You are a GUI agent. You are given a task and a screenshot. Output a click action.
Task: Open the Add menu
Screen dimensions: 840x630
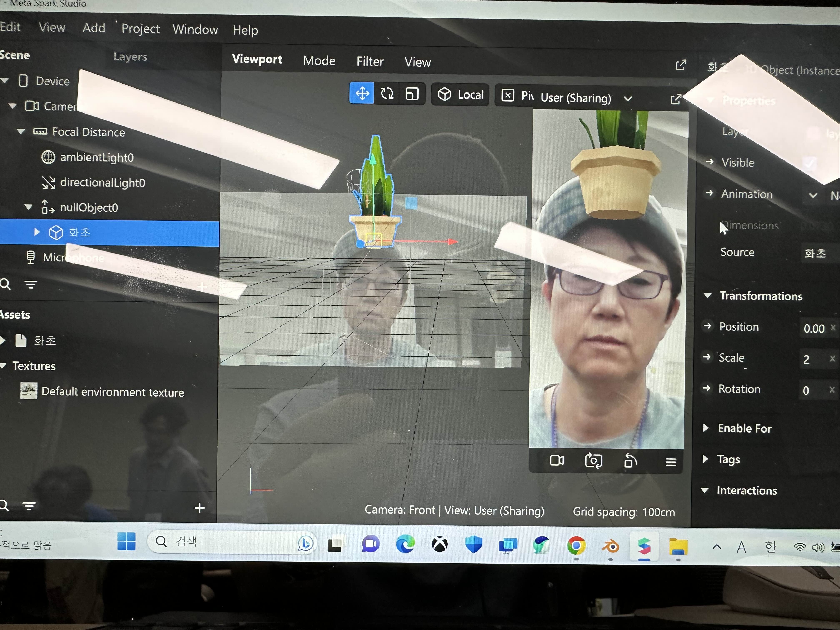click(94, 28)
